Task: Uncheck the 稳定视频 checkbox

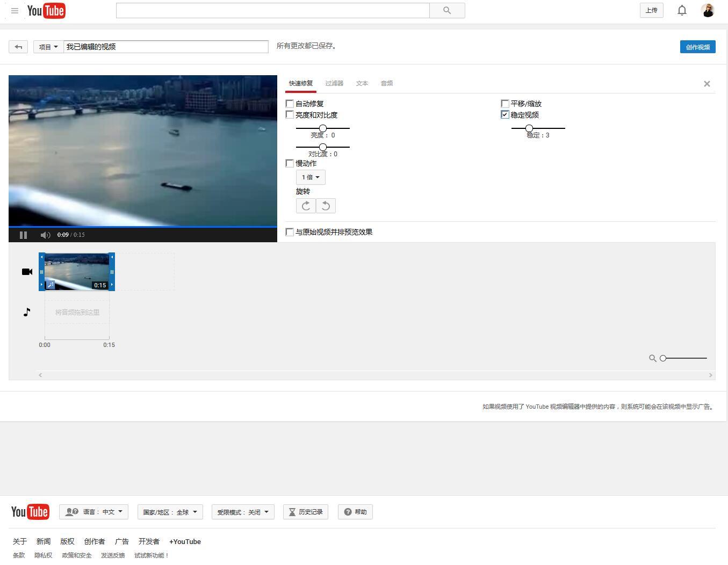Action: click(505, 115)
